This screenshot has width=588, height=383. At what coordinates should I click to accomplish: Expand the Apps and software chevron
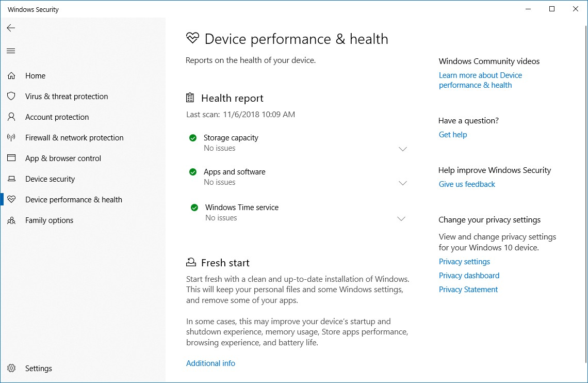click(x=402, y=183)
